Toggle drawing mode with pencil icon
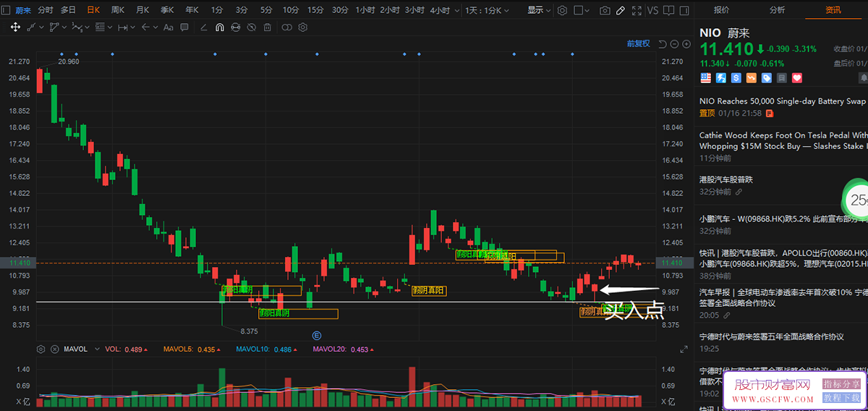The image size is (868, 411). [x=619, y=10]
